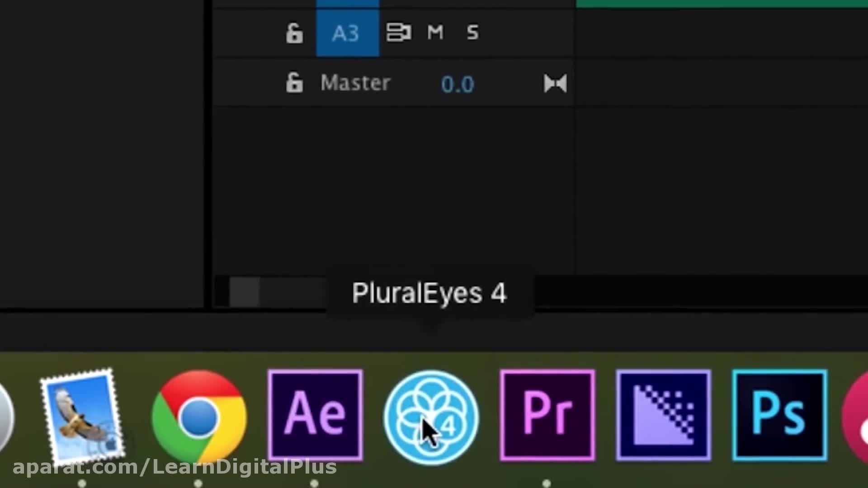Click the empty Master track lane

click(x=722, y=83)
